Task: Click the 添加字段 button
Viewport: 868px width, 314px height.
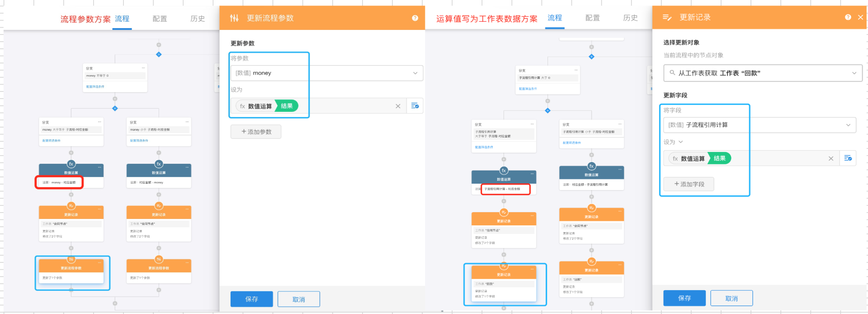Action: tap(689, 184)
